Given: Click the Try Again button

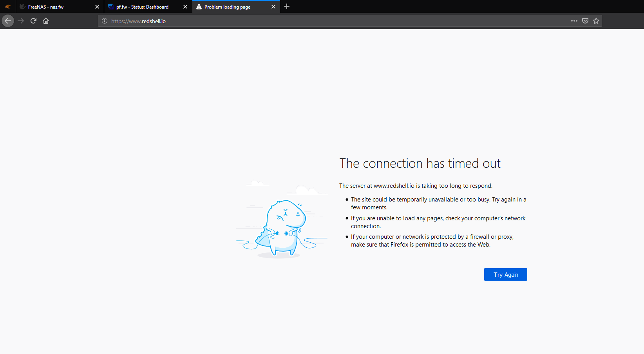Looking at the screenshot, I should tap(506, 274).
